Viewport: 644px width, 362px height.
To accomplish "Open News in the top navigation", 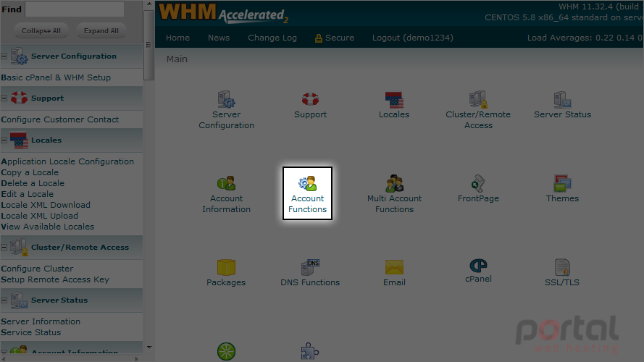I will (x=219, y=38).
